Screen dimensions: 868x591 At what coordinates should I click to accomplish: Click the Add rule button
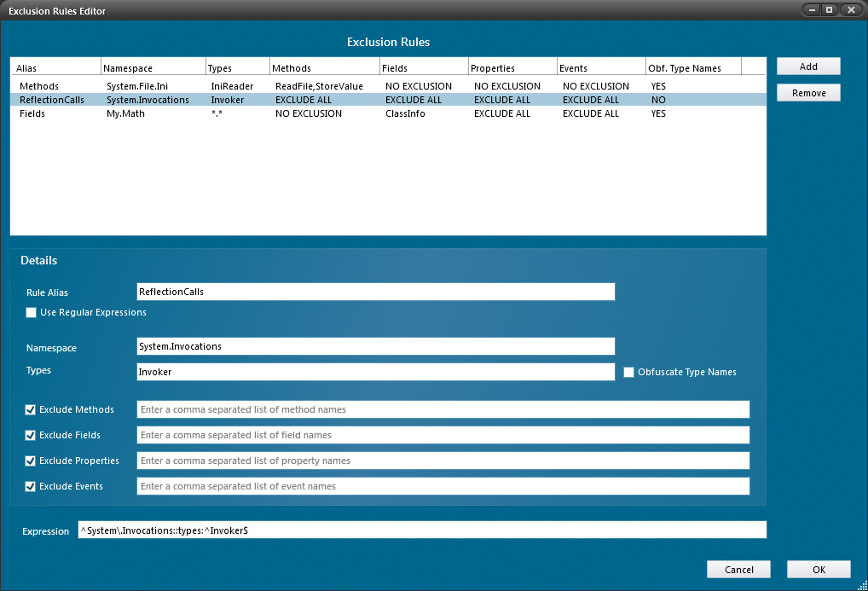808,67
